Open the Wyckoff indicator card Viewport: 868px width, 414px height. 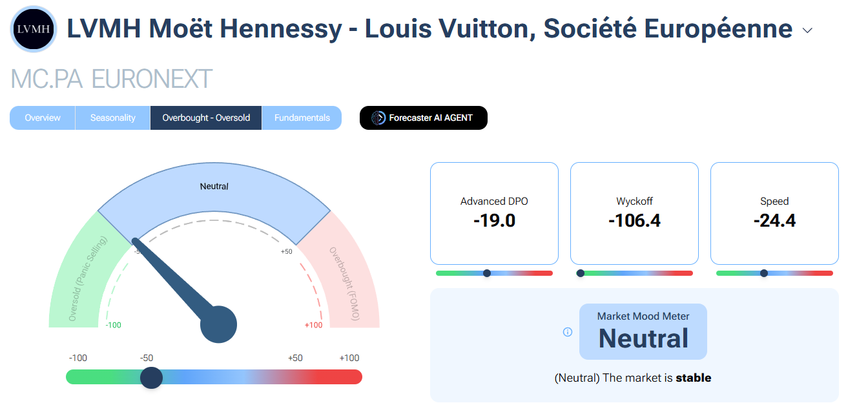pos(634,213)
